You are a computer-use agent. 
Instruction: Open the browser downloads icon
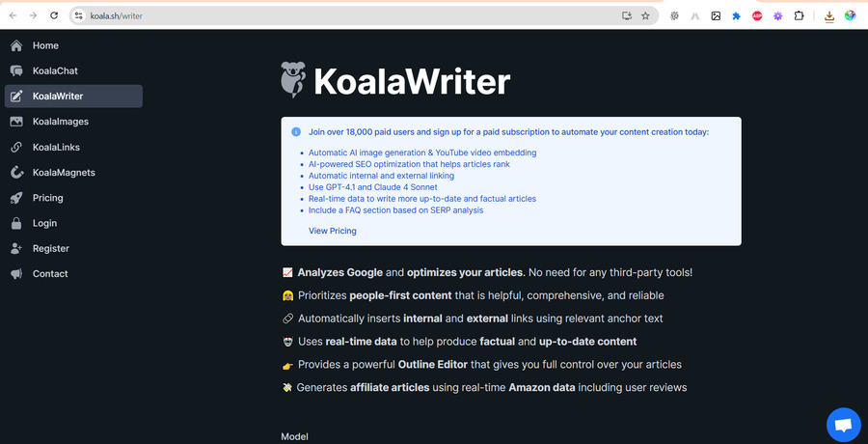click(829, 16)
